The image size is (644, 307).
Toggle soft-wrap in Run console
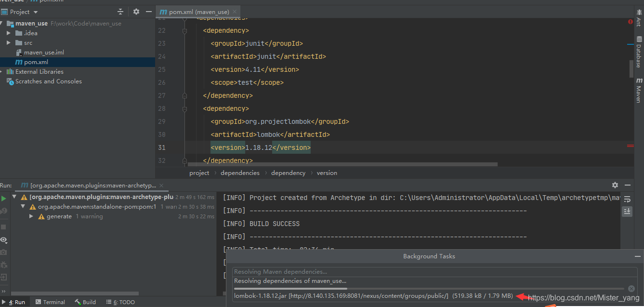click(627, 199)
